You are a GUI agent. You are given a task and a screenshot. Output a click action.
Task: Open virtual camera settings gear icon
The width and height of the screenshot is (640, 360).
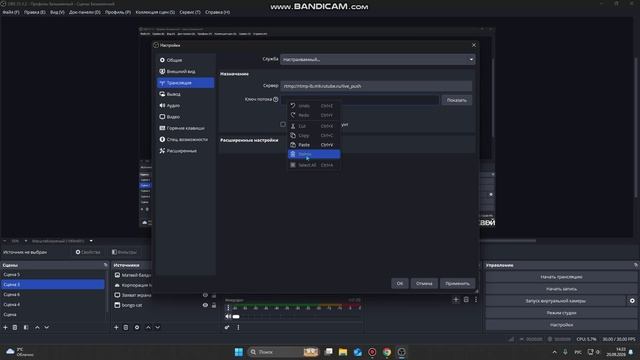pyautogui.click(x=632, y=301)
